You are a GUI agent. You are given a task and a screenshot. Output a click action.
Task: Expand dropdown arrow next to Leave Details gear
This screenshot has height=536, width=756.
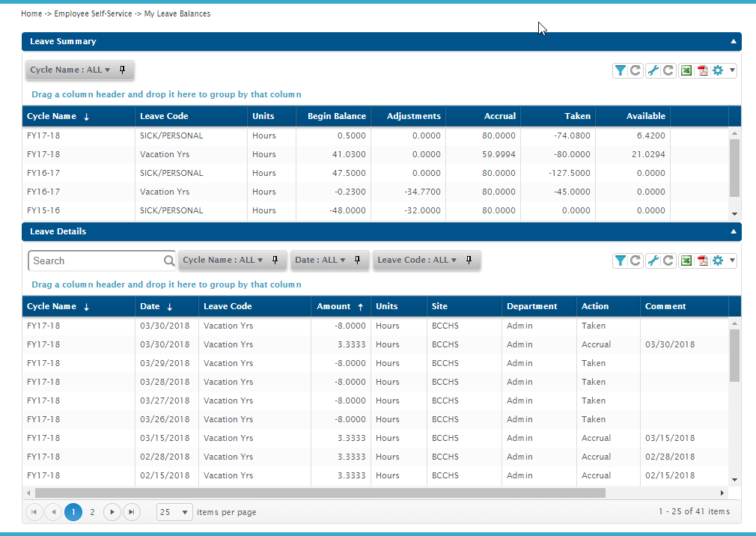point(732,261)
